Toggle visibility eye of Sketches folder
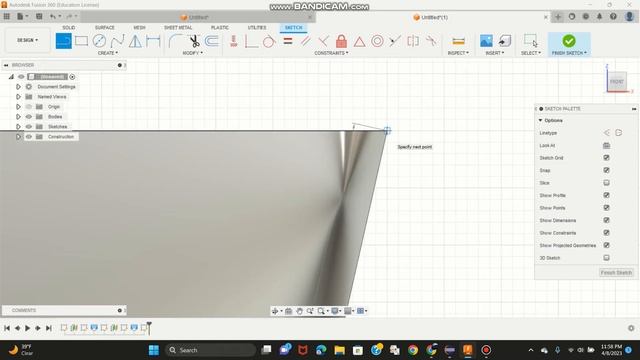The width and height of the screenshot is (640, 360). point(29,127)
